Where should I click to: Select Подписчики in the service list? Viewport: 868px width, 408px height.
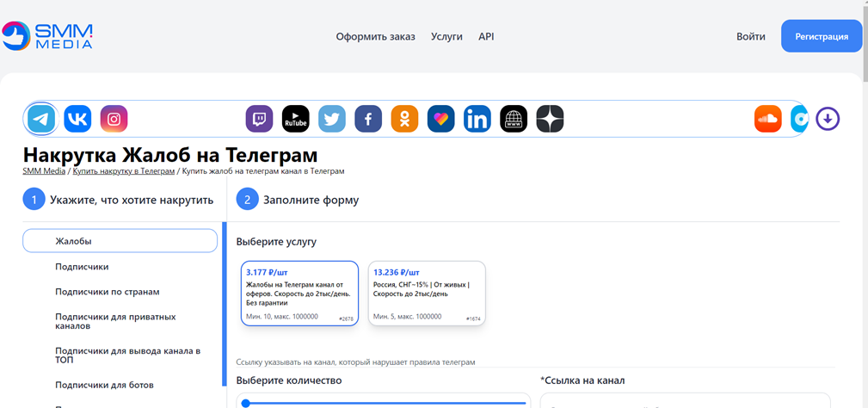pos(82,266)
